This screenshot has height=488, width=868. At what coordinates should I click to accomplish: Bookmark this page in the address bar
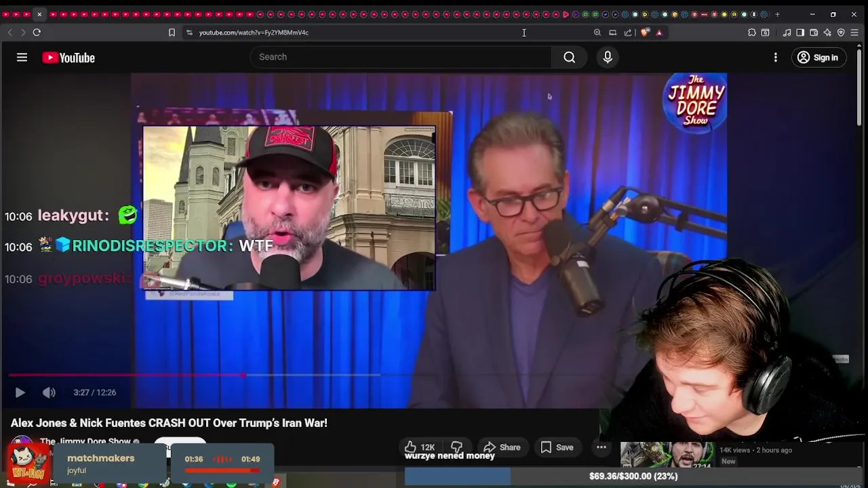pyautogui.click(x=172, y=33)
